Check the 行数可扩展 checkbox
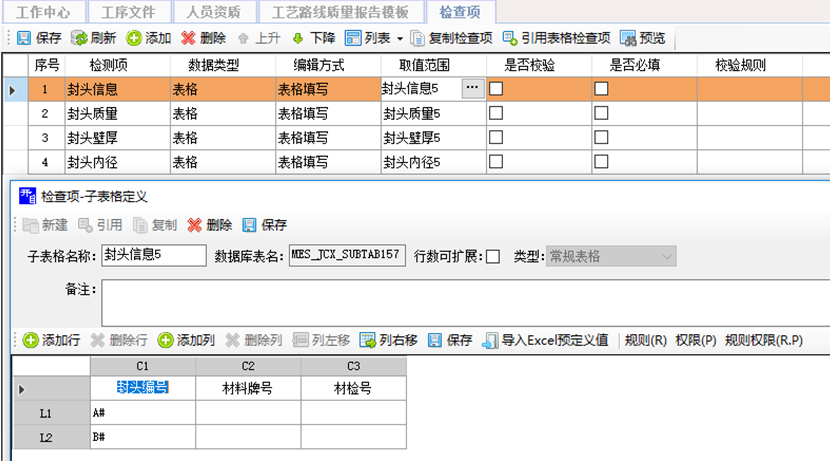 pyautogui.click(x=493, y=257)
